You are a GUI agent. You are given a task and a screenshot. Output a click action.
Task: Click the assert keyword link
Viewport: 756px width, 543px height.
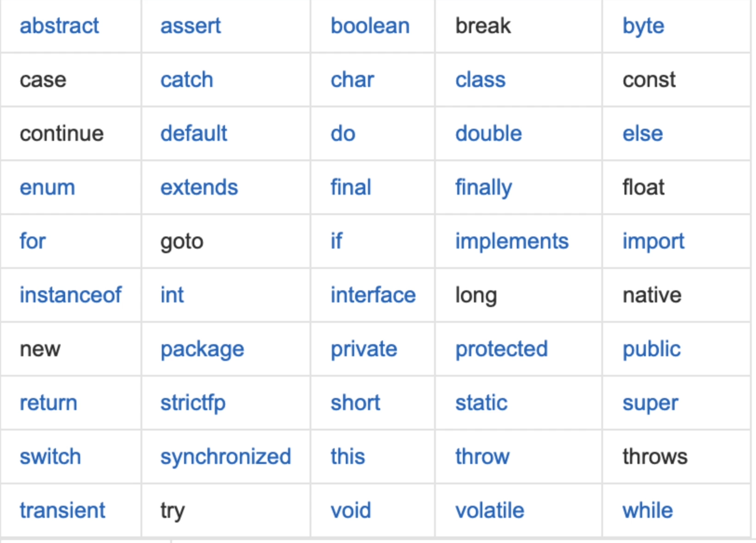(x=191, y=26)
